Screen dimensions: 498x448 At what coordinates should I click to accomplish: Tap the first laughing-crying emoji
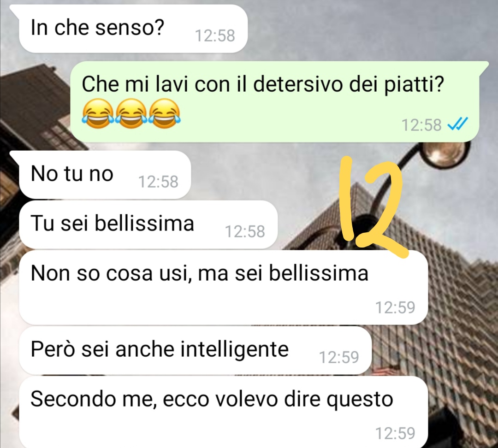98,113
